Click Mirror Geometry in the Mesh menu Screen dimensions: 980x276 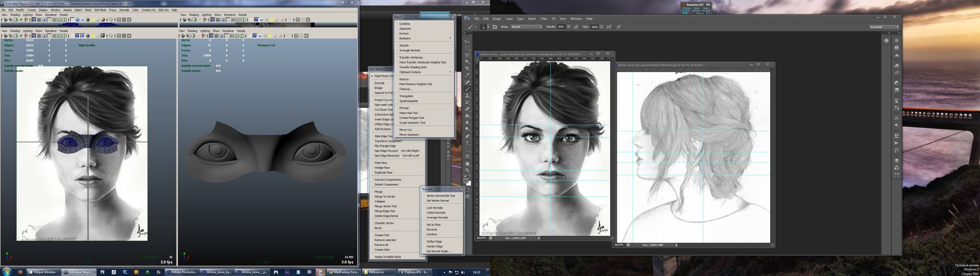409,135
